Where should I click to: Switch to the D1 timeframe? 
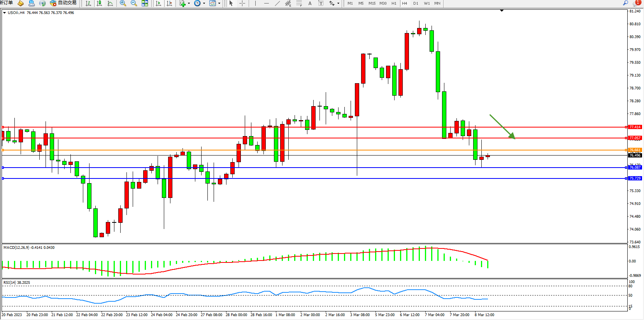click(x=416, y=3)
